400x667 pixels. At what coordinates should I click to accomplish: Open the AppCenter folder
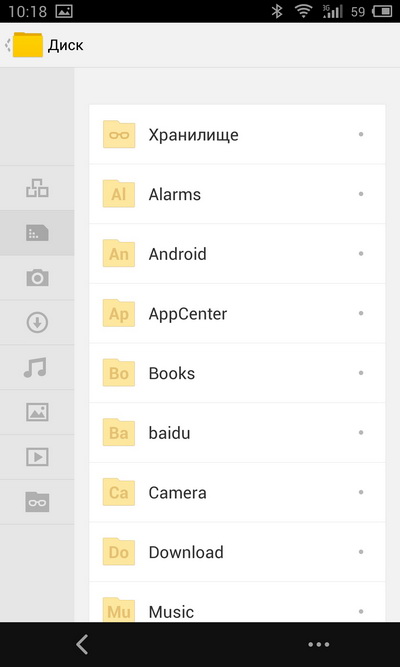[x=237, y=314]
